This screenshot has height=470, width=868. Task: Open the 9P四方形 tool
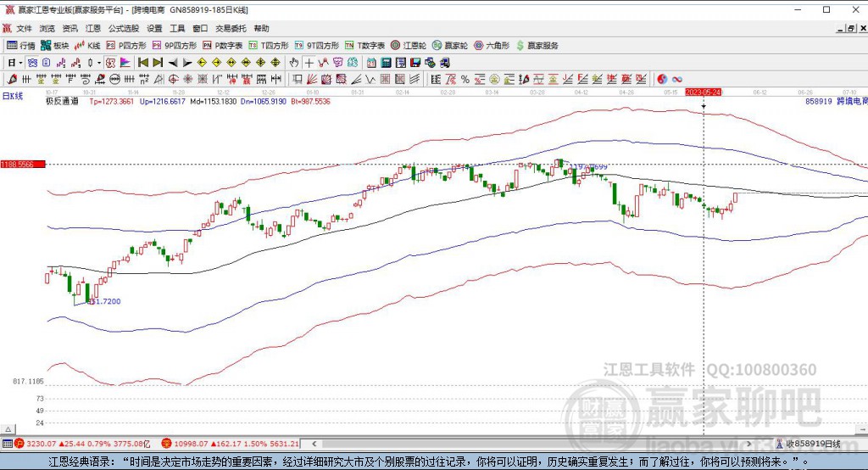click(175, 46)
